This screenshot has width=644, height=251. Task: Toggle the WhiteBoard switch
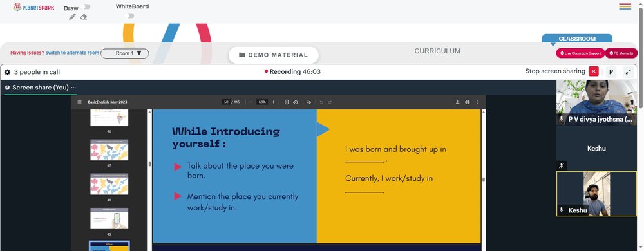pos(129,15)
